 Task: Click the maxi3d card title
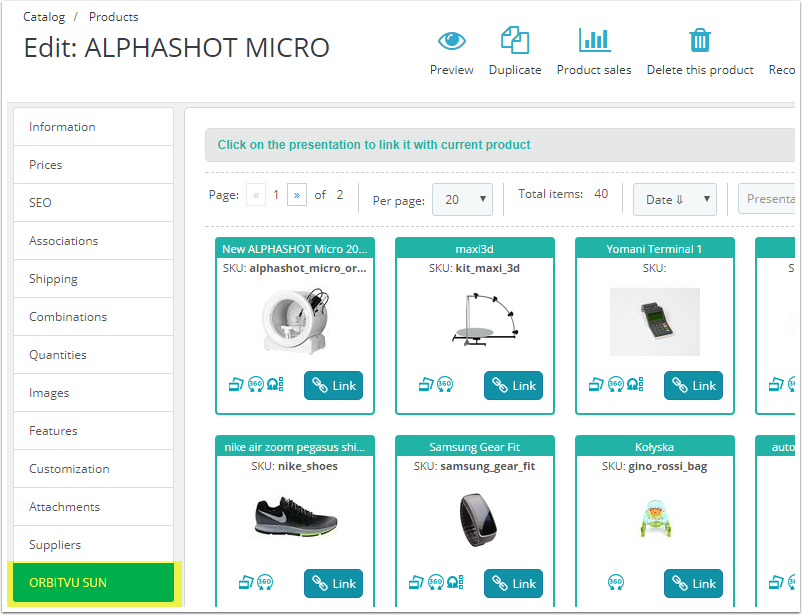475,249
